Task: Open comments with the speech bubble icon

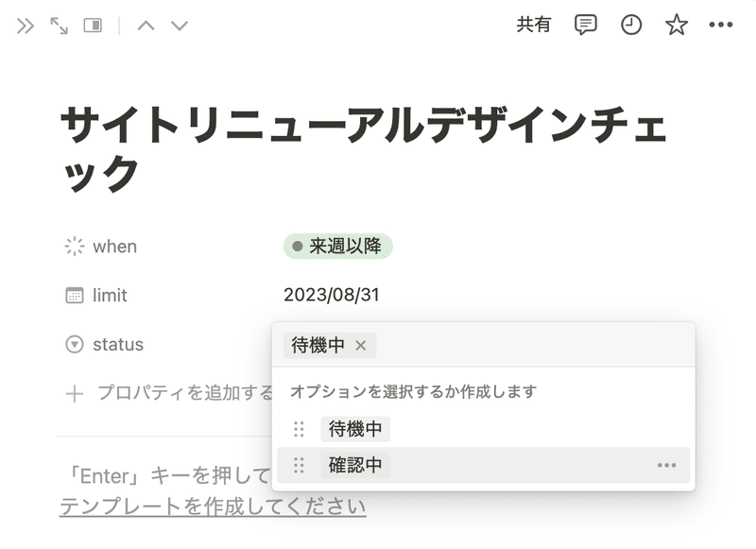Action: (x=584, y=25)
